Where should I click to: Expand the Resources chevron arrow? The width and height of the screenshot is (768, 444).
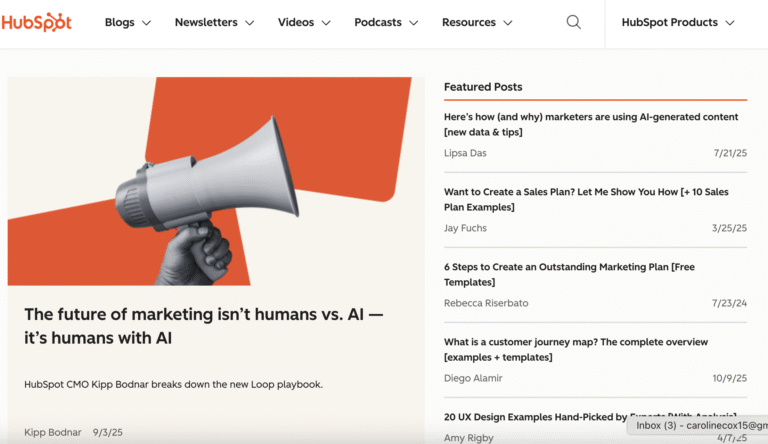point(508,23)
